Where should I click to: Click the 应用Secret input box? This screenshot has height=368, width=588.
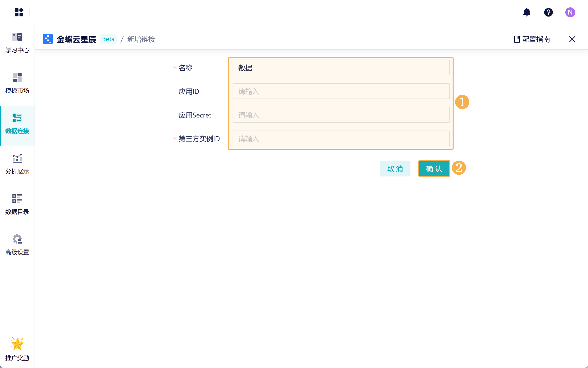341,115
